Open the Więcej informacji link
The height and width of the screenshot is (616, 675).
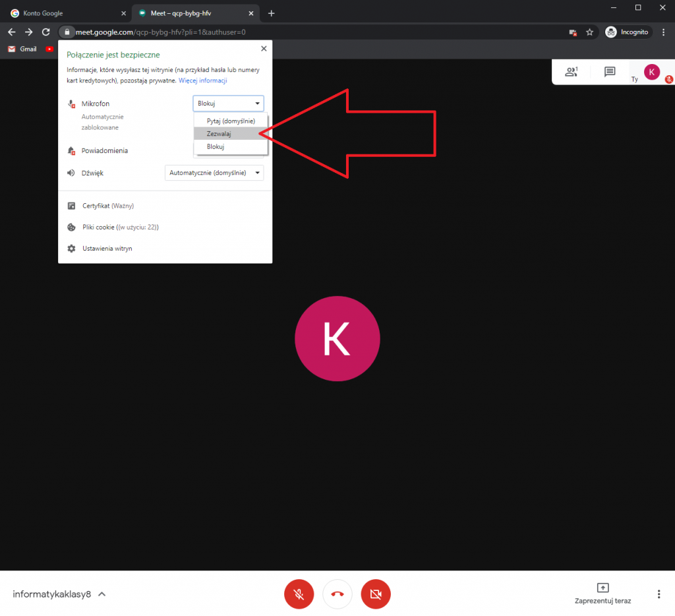(203, 80)
